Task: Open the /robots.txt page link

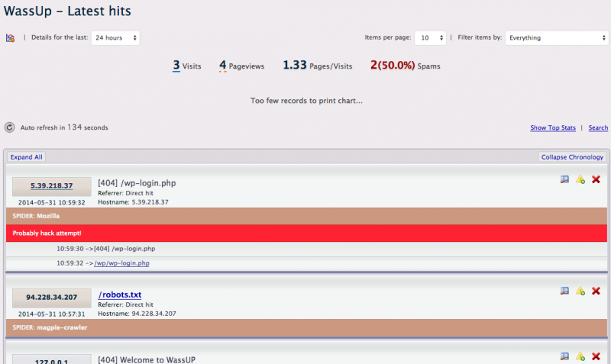Action: click(120, 295)
